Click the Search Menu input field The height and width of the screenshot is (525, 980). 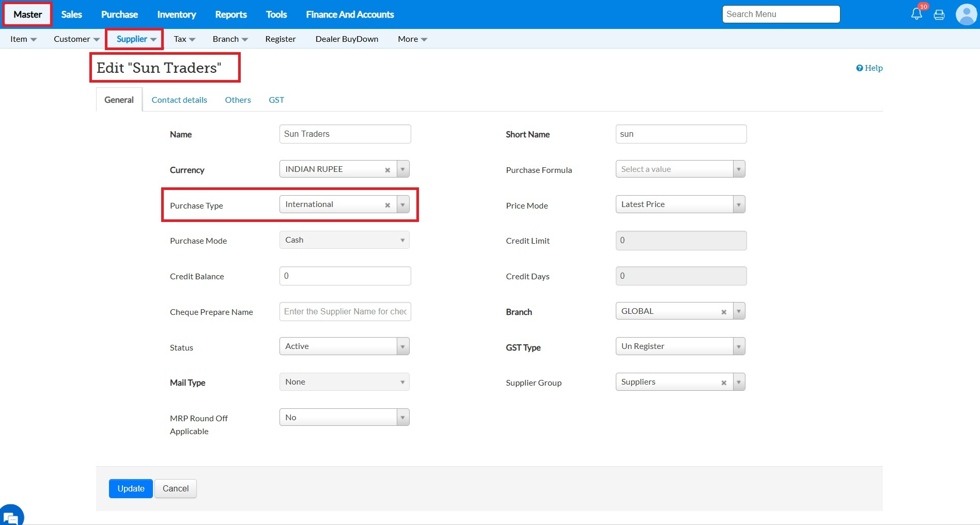tap(781, 14)
